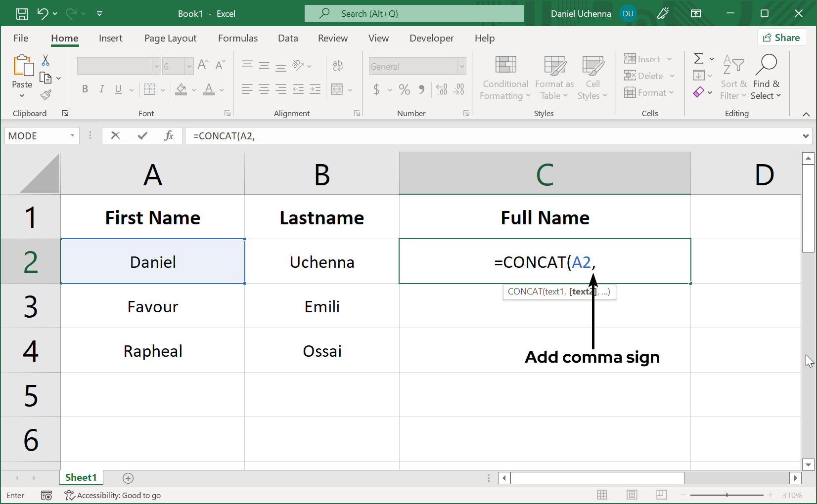Cancel formula entry with the X icon
The height and width of the screenshot is (504, 817).
point(115,135)
